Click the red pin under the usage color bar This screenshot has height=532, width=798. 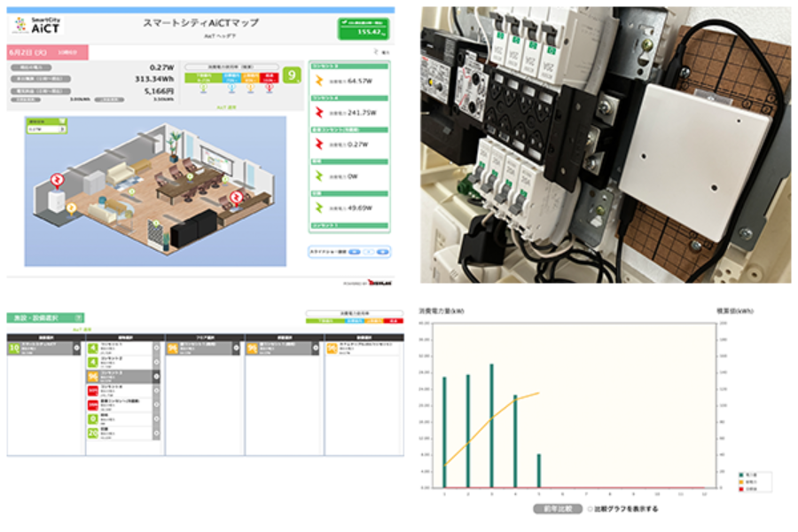tap(270, 88)
